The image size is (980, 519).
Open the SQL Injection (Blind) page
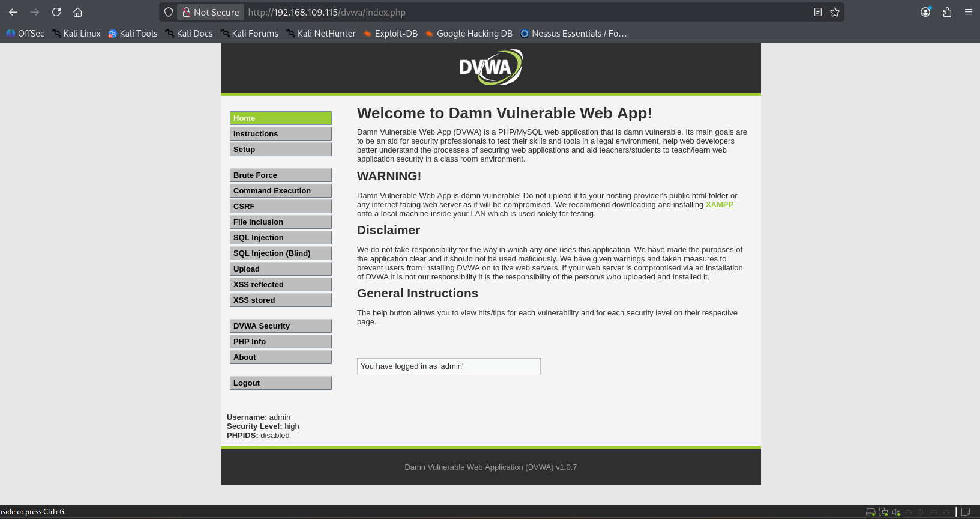[281, 253]
